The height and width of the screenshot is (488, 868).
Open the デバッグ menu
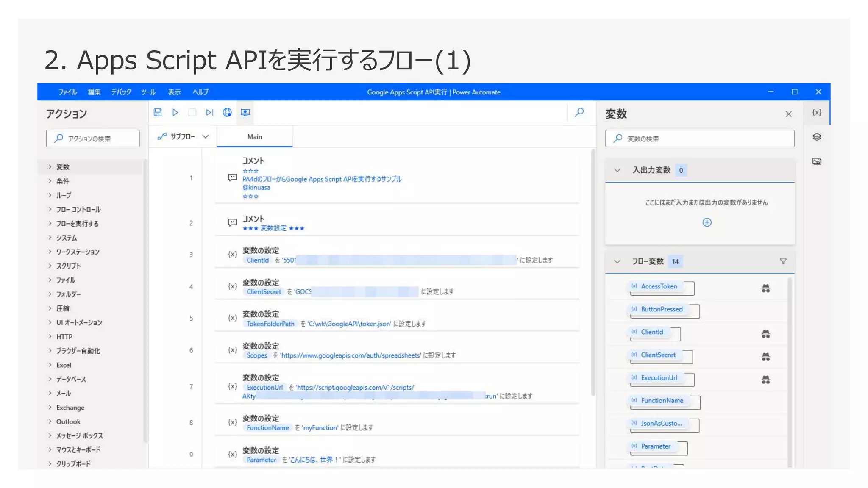(x=121, y=92)
